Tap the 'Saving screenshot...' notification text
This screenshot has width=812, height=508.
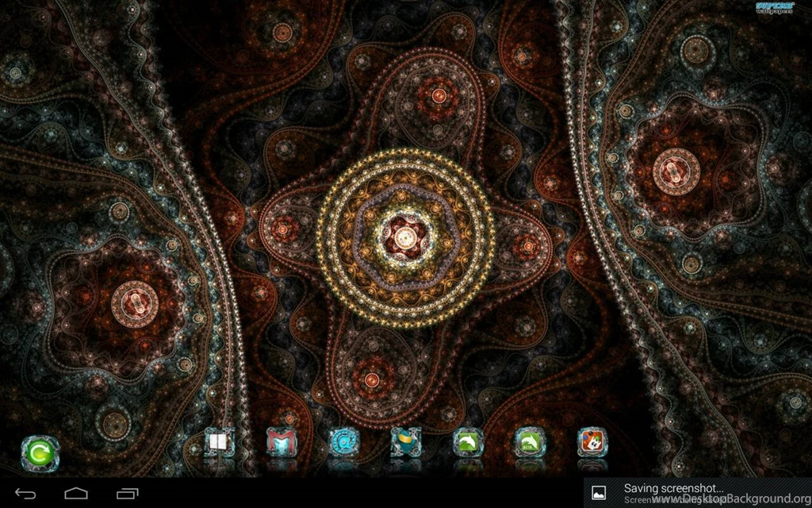point(673,488)
